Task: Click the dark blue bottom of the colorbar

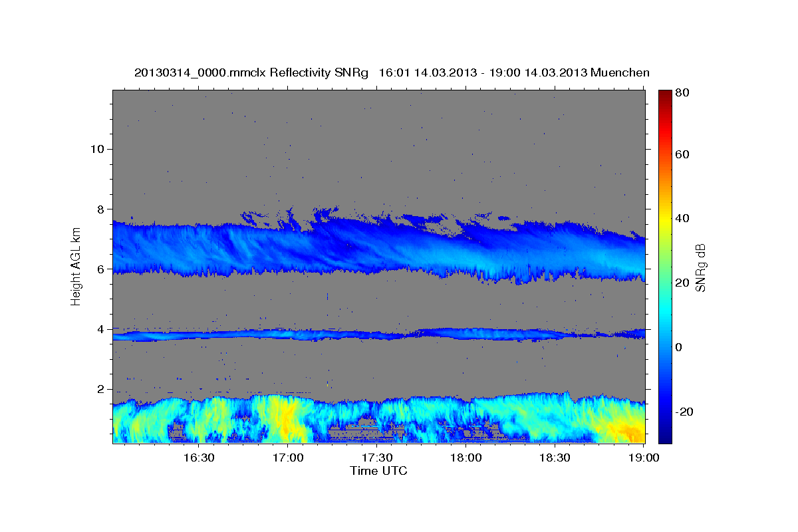Action: tap(665, 437)
